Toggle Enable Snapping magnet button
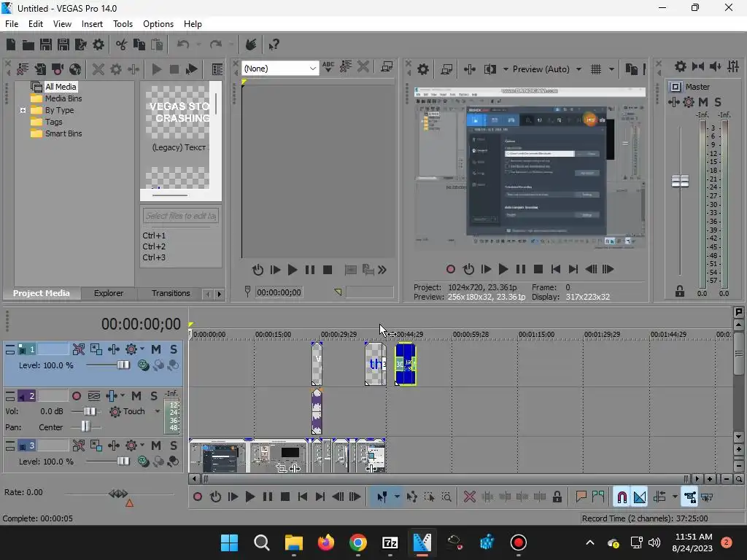This screenshot has width=747, height=560. pyautogui.click(x=622, y=497)
